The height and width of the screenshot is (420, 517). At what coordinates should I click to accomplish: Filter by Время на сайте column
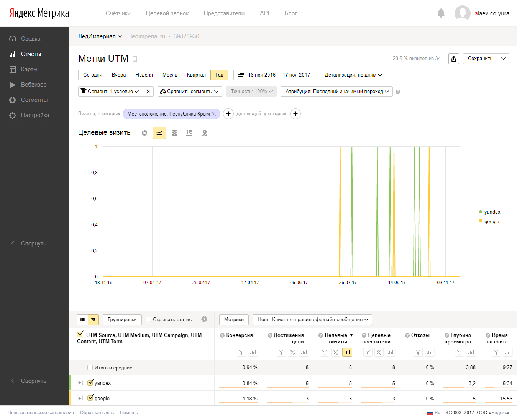[x=496, y=352]
